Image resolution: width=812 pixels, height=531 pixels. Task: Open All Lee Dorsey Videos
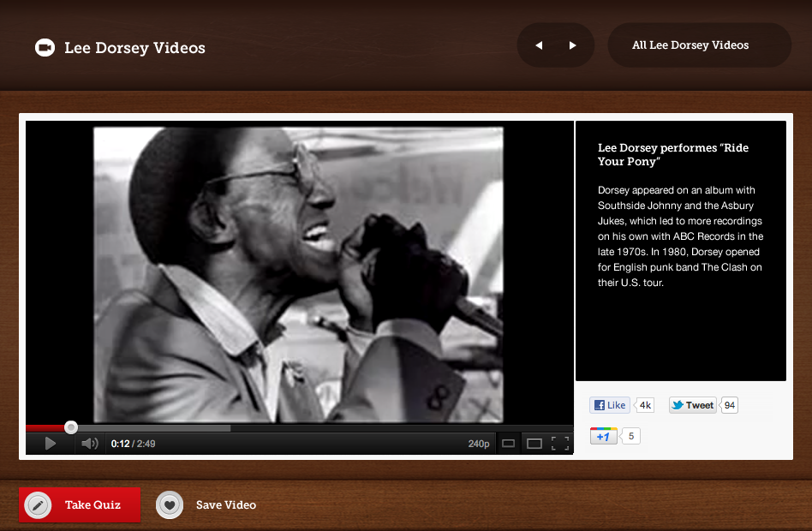point(699,45)
